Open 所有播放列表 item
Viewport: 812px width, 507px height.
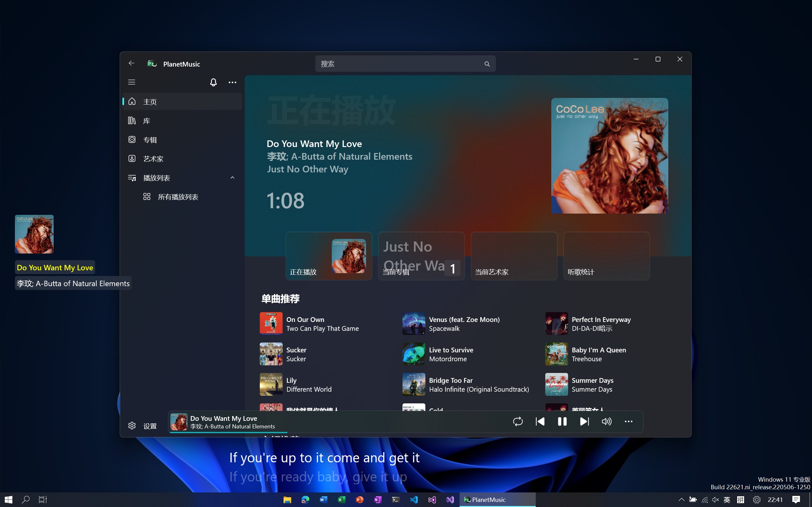tap(178, 197)
